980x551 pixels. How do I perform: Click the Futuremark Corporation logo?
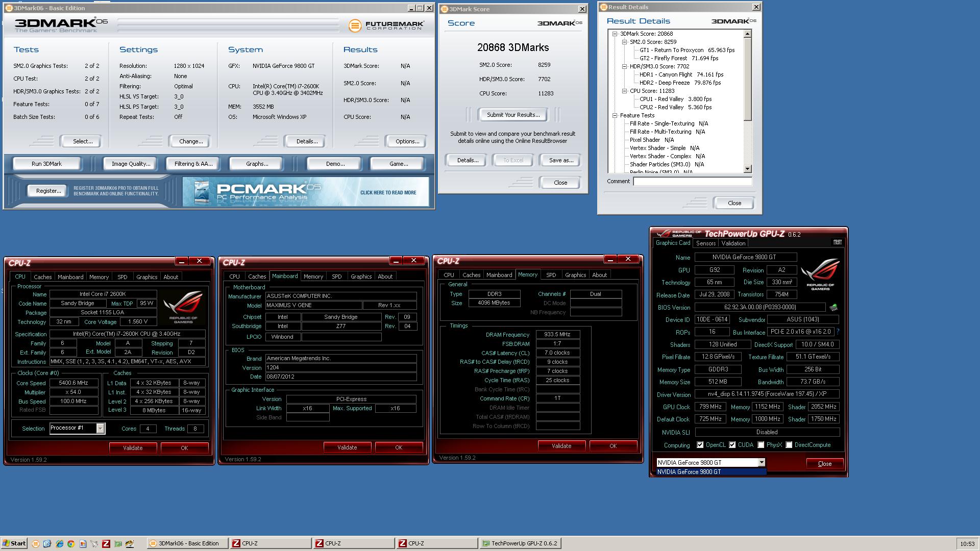click(386, 26)
